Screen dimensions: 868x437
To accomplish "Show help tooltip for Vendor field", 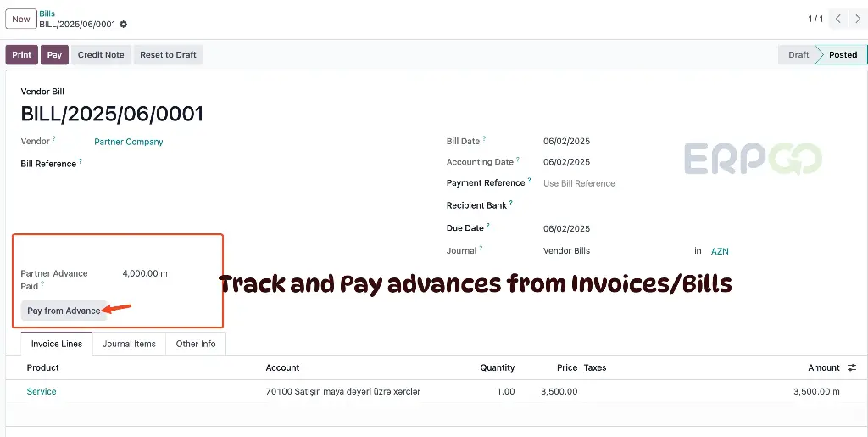I will click(53, 138).
